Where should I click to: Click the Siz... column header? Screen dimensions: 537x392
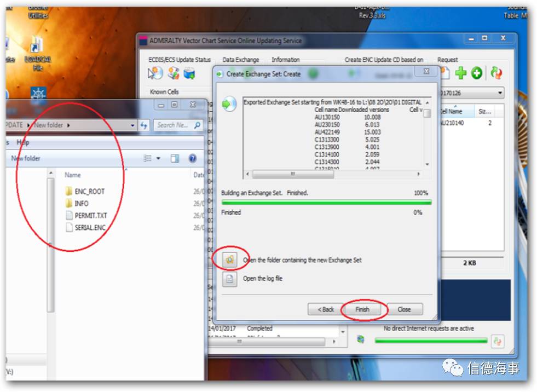[484, 111]
